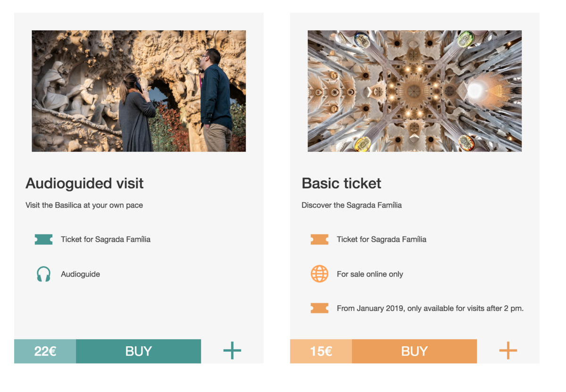Open the basilica ceiling photo thumbnail
Image resolution: width=566 pixels, height=392 pixels.
click(415, 91)
